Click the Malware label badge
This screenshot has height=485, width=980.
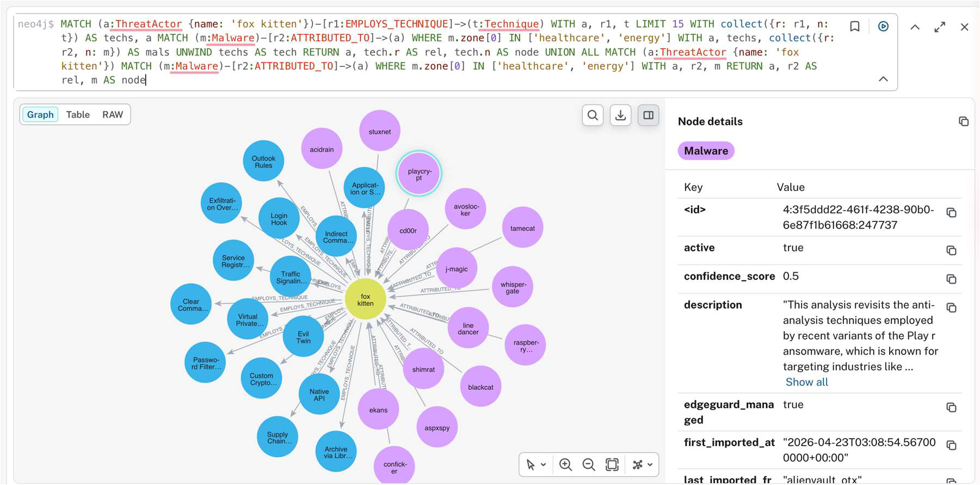(706, 151)
